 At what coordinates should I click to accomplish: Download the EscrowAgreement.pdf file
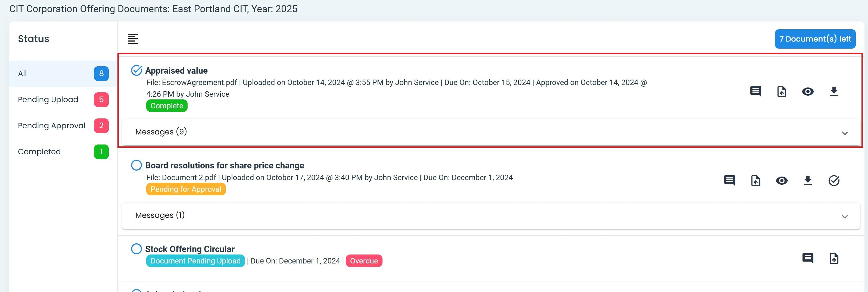pos(834,91)
